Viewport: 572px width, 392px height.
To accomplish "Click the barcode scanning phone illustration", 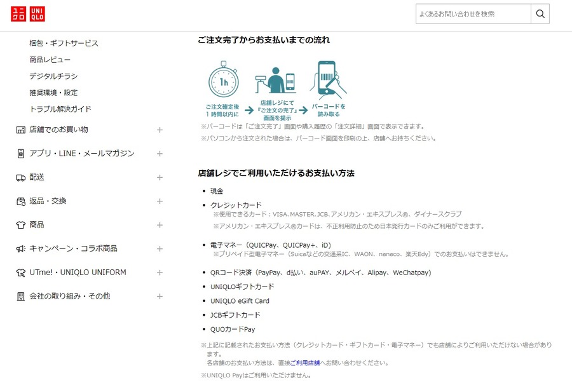I will point(328,80).
